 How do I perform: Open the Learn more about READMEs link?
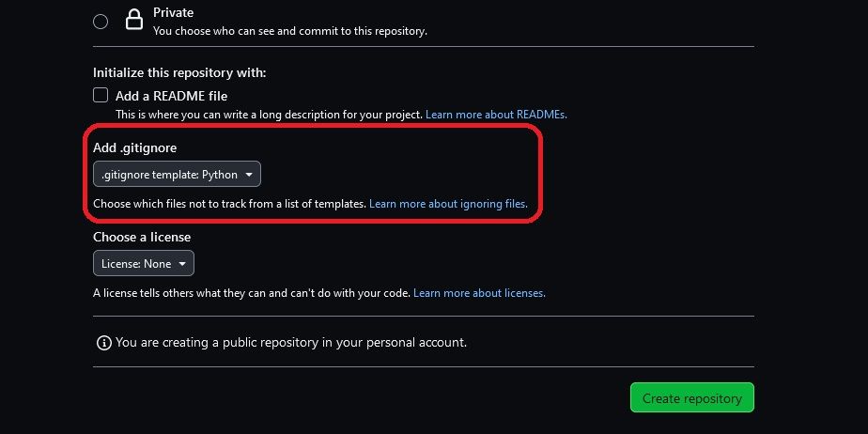pos(496,115)
